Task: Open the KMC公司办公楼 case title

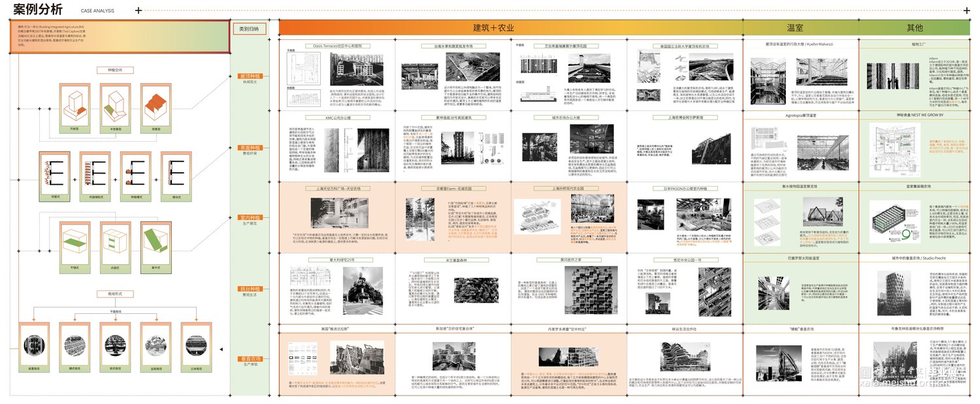Action: [x=320, y=118]
